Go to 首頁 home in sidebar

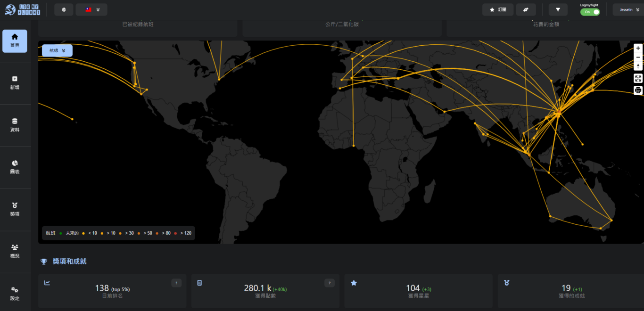click(15, 41)
